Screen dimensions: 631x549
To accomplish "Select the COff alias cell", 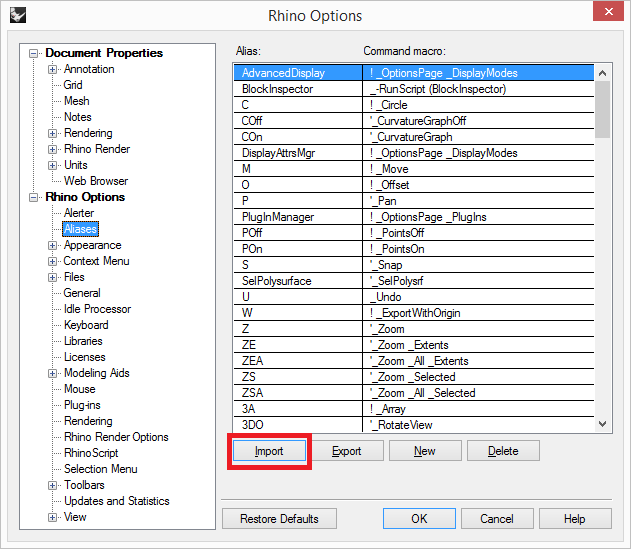I will coord(298,121).
